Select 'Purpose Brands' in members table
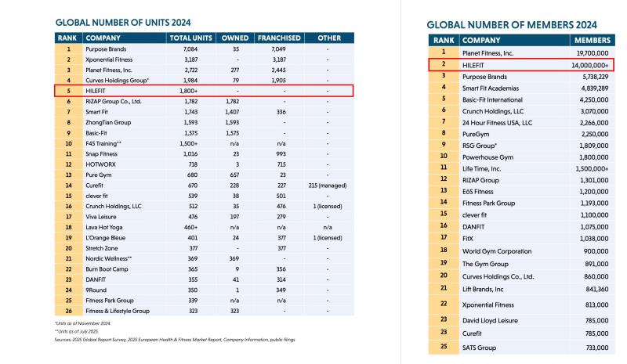This screenshot has height=364, width=627. (x=484, y=77)
